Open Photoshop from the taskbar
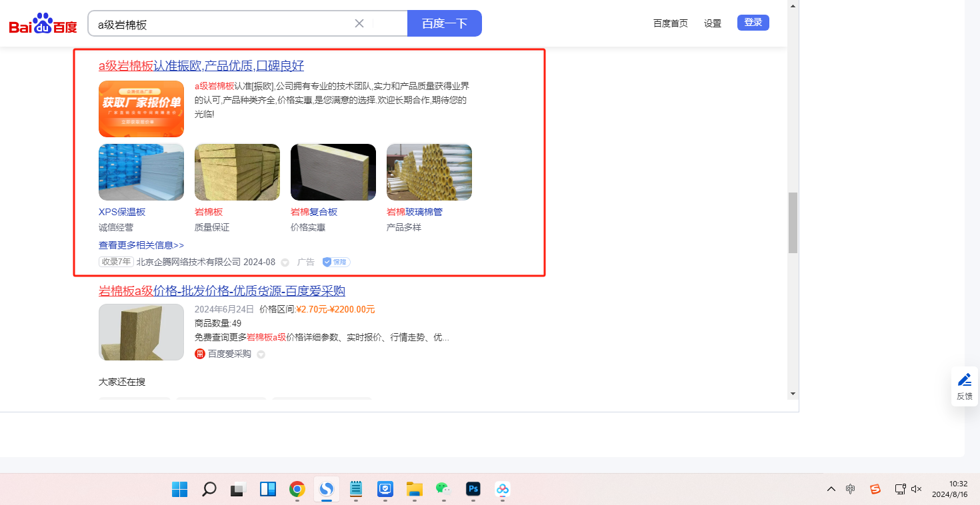 coord(473,490)
